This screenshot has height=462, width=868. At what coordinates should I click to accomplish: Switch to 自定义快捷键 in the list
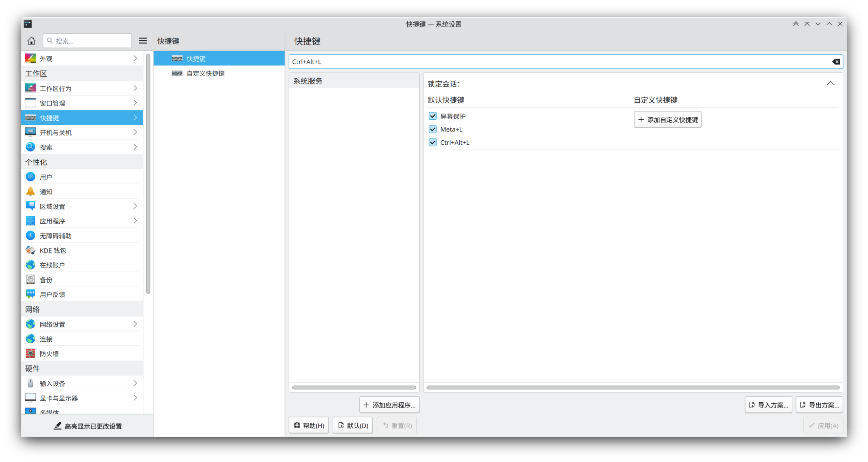point(206,73)
